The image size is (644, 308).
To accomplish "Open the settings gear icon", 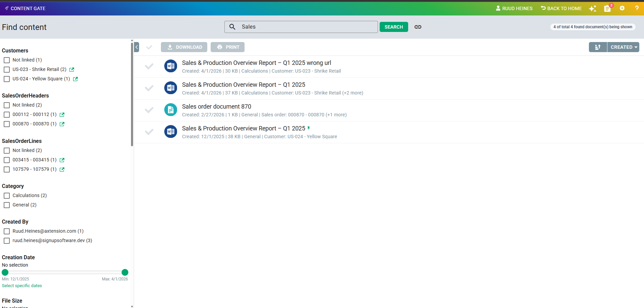I will (x=622, y=8).
